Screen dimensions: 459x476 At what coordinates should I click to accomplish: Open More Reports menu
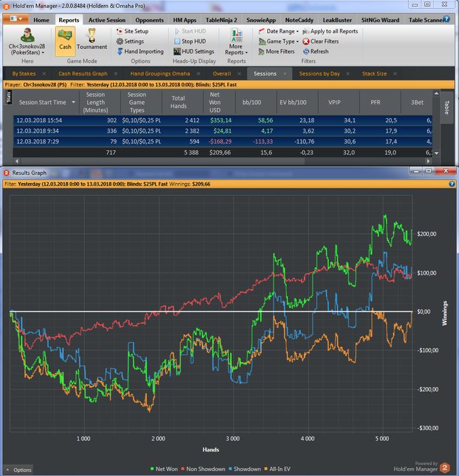[236, 41]
